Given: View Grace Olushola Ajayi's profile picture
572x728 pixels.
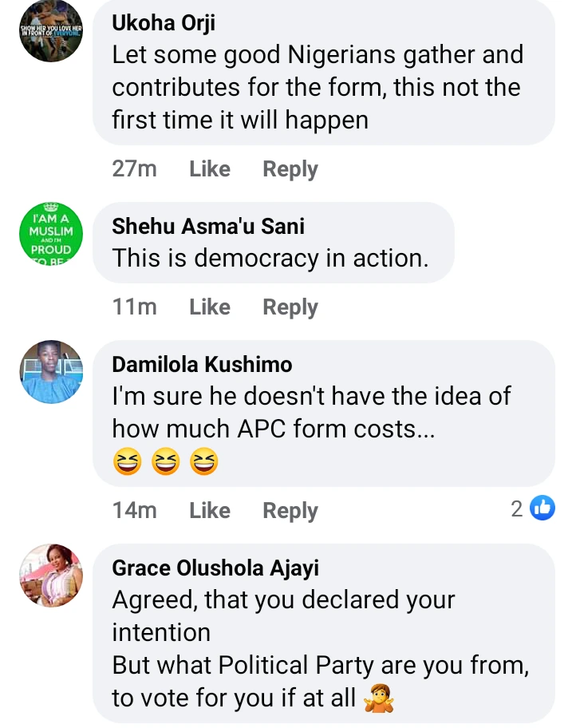Looking at the screenshot, I should pyautogui.click(x=50, y=576).
